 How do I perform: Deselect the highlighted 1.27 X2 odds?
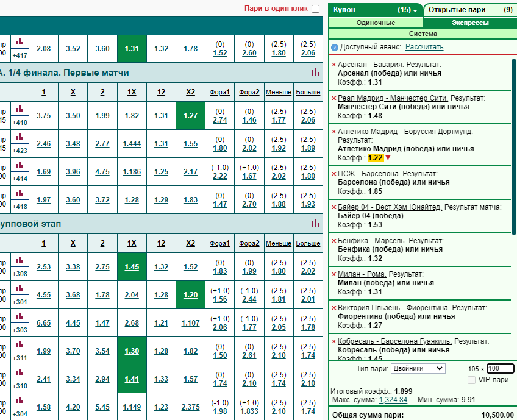(x=191, y=116)
